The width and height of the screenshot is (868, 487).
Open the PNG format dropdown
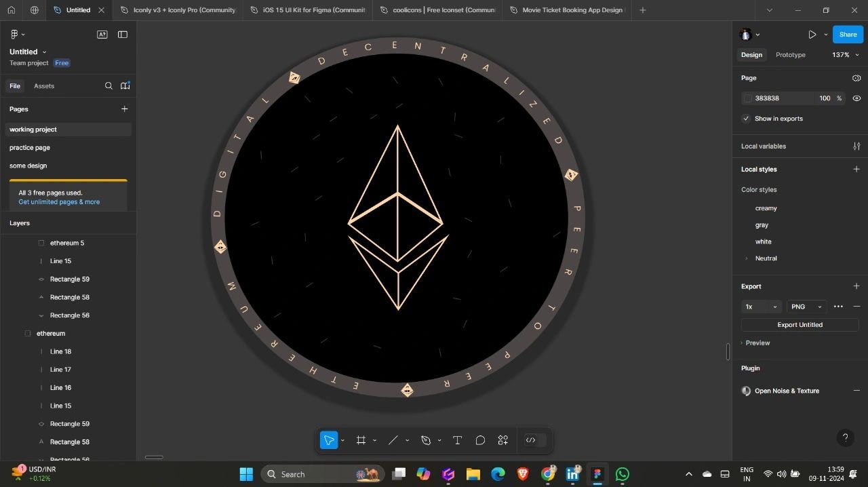click(806, 307)
